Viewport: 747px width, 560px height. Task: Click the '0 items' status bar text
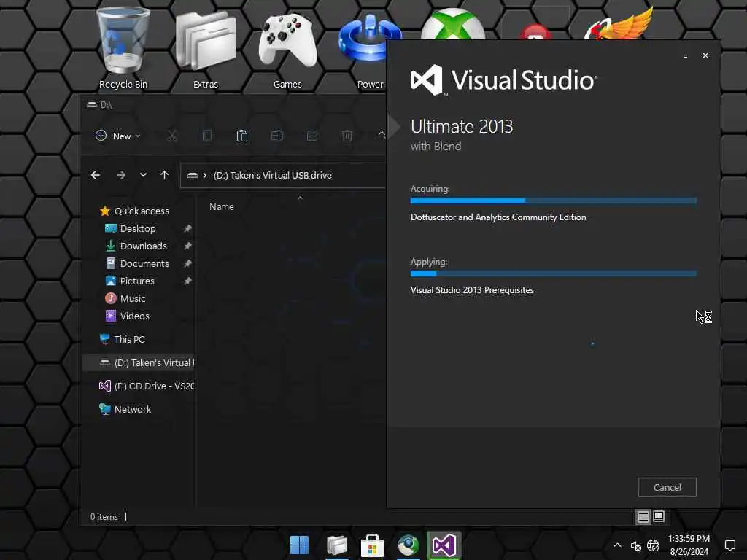pyautogui.click(x=104, y=517)
